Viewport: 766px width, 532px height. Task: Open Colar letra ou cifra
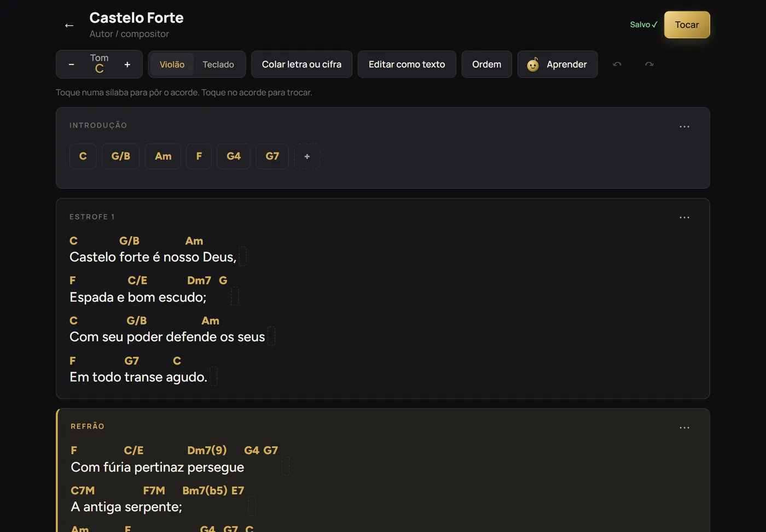point(301,65)
